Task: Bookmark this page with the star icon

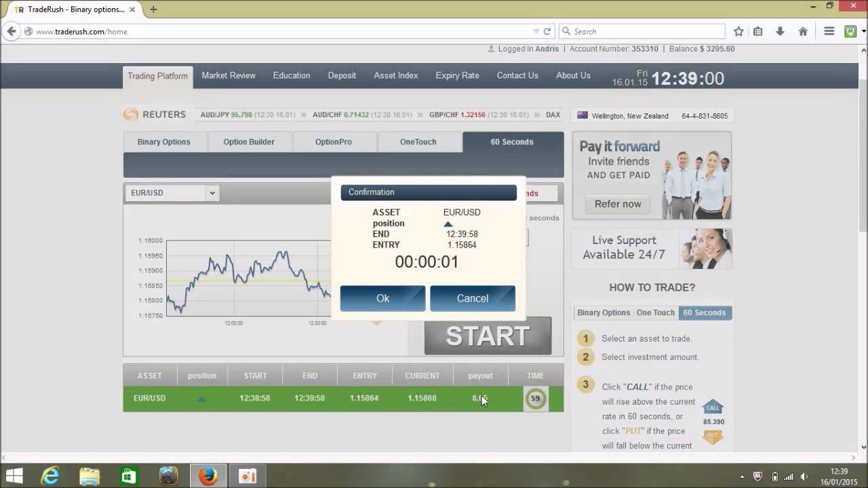Action: click(738, 31)
